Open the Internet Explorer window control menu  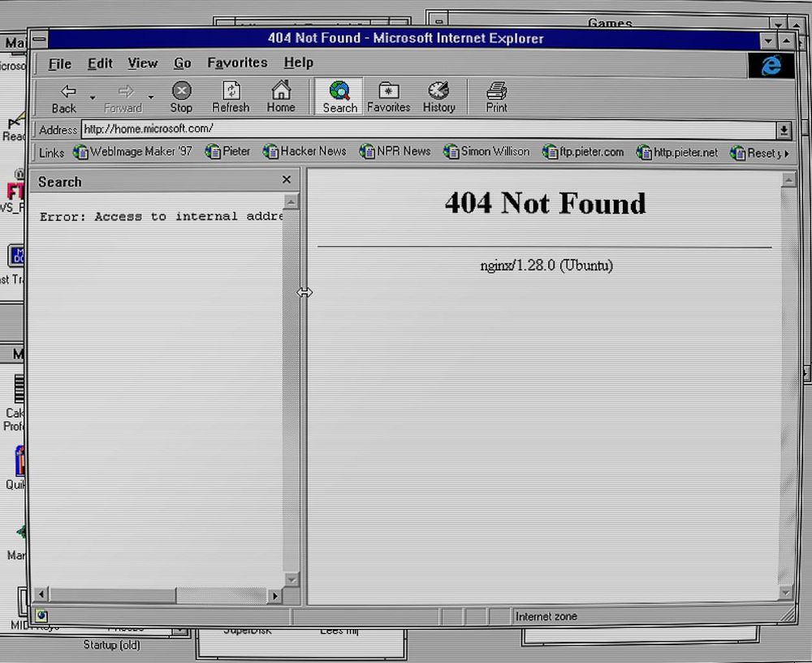(x=39, y=39)
